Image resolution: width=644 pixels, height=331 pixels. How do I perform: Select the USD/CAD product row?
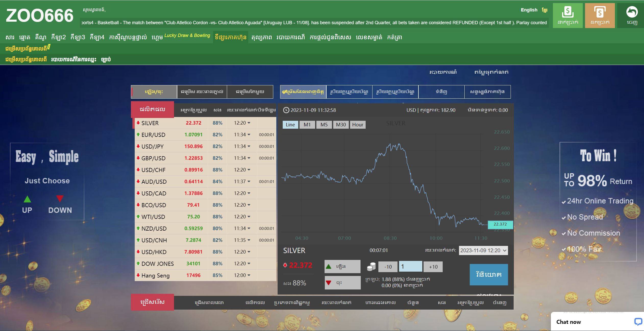pyautogui.click(x=205, y=193)
